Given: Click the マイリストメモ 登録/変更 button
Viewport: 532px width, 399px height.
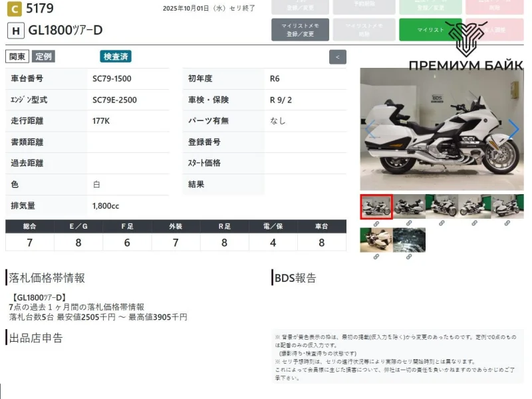Looking at the screenshot, I should click(x=300, y=30).
